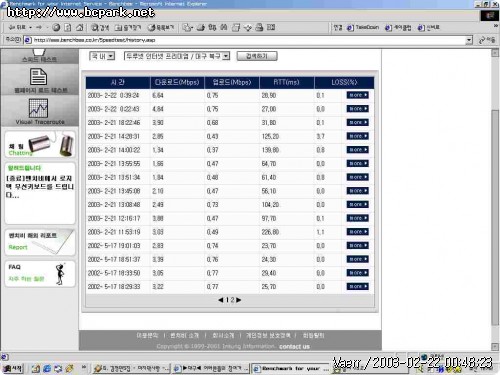Click the Go button next to address bar

click(487, 40)
